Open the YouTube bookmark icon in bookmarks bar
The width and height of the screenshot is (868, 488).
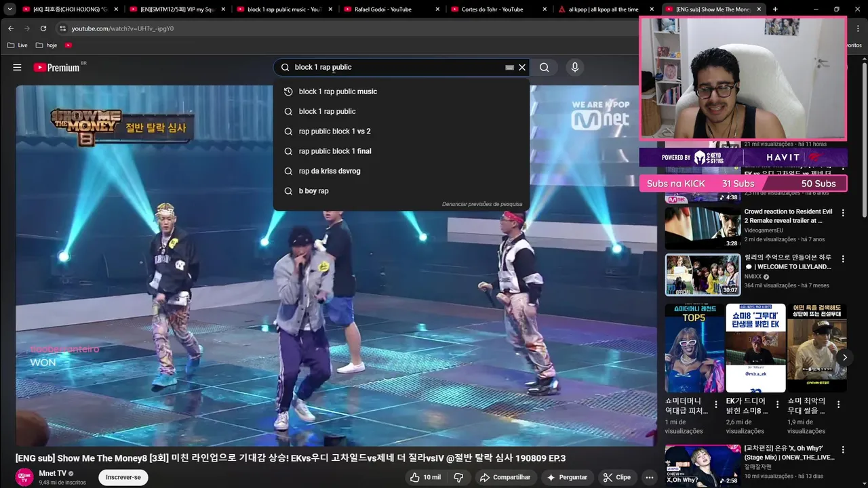tap(68, 45)
